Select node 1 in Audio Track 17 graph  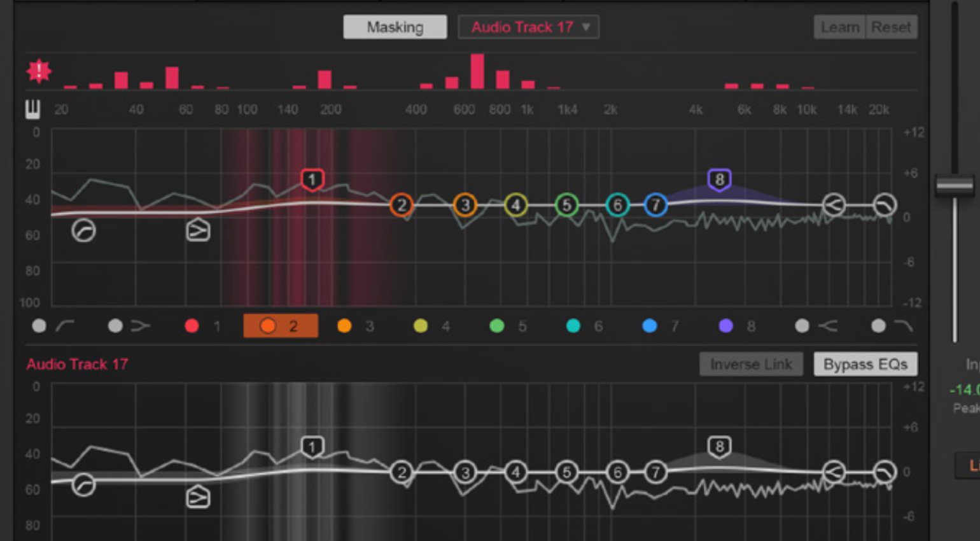tap(312, 447)
